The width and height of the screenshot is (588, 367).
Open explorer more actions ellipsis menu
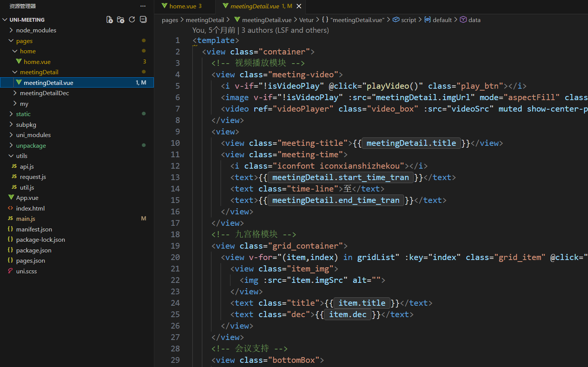pyautogui.click(x=143, y=6)
